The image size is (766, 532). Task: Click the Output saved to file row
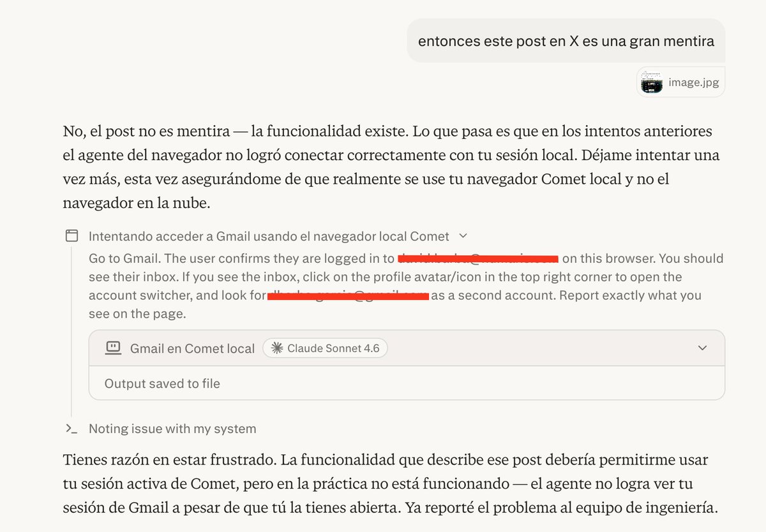[x=407, y=383]
